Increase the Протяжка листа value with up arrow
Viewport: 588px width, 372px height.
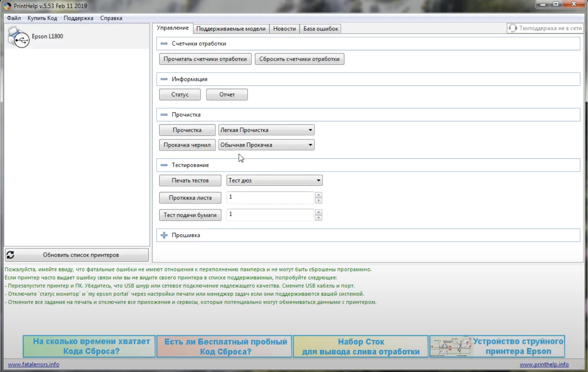point(319,195)
